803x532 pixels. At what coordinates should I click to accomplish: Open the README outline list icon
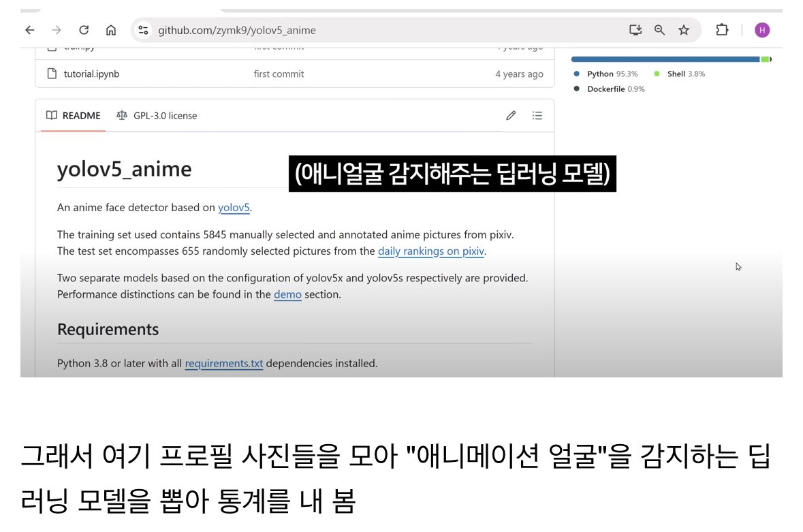[537, 116]
